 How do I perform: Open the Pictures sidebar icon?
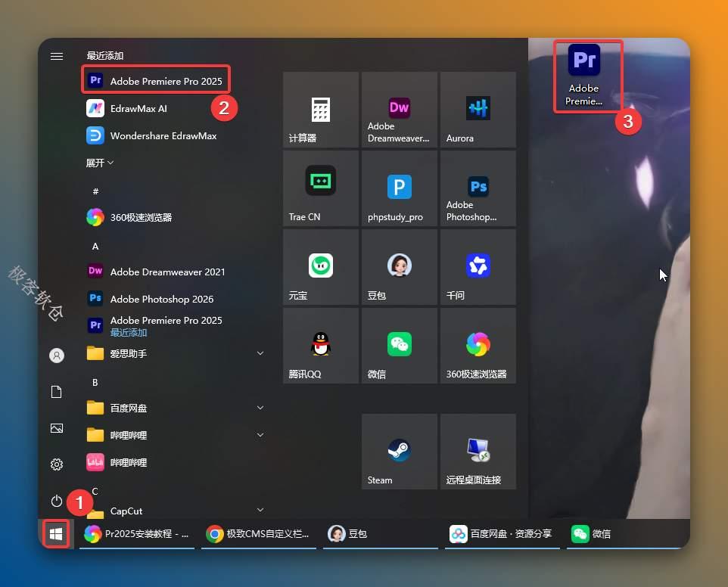tap(57, 428)
